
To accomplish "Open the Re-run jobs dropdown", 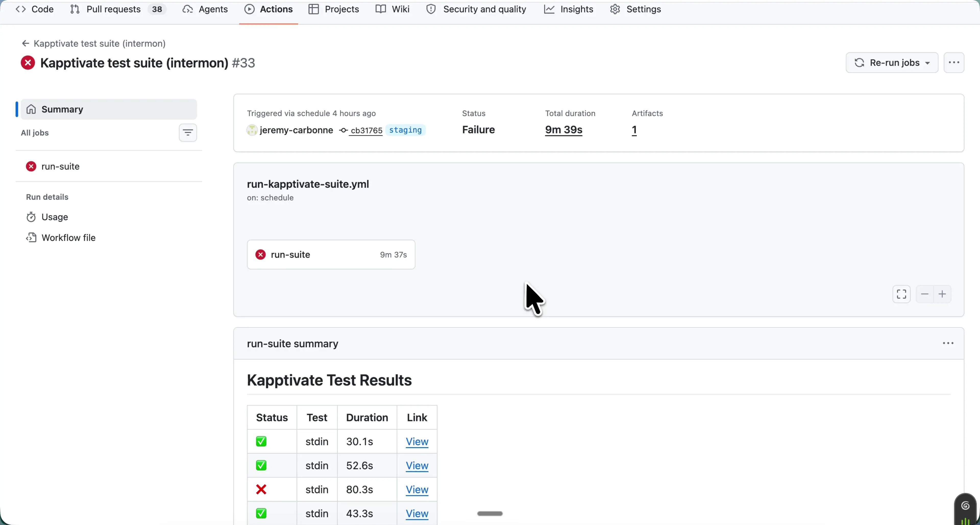I will tap(892, 63).
